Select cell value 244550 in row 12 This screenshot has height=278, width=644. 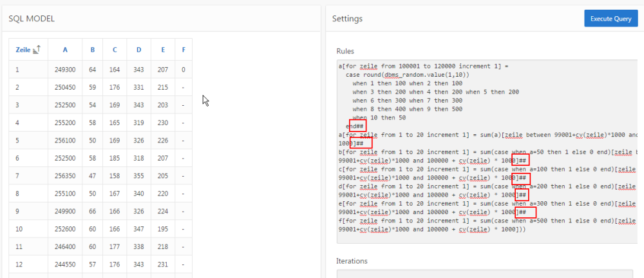65,264
